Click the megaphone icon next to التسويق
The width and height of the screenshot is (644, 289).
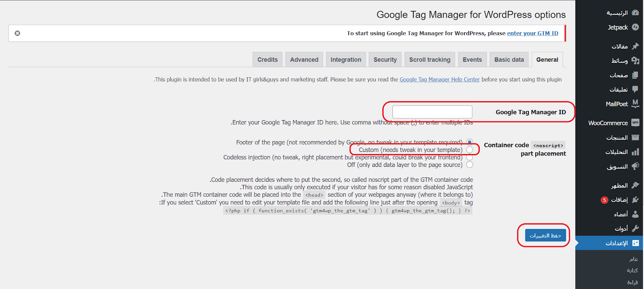tap(635, 166)
